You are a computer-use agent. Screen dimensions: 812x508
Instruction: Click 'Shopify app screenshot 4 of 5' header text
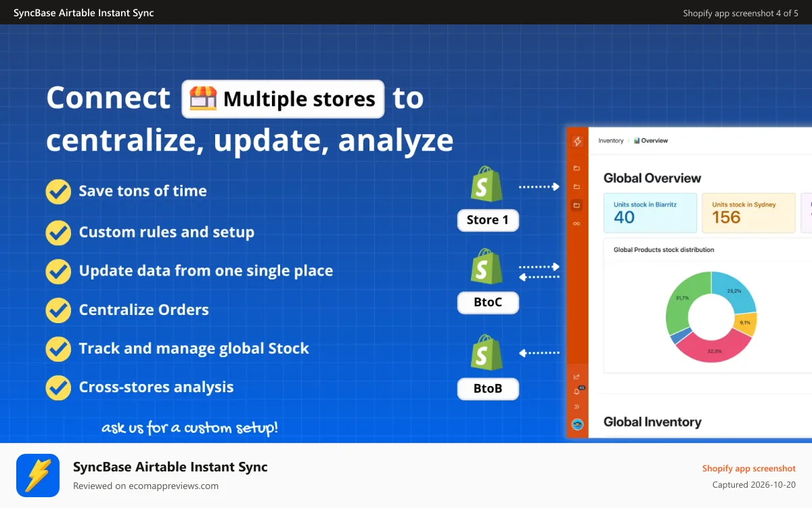(740, 14)
